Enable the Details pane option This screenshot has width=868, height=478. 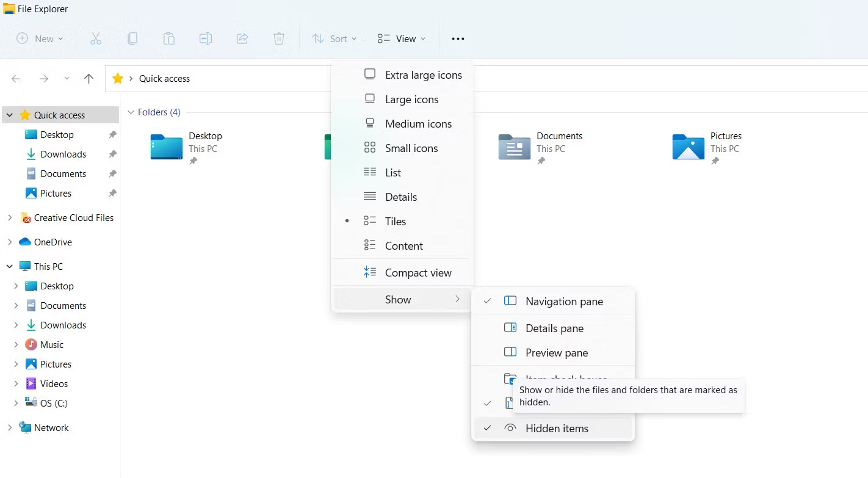(554, 328)
